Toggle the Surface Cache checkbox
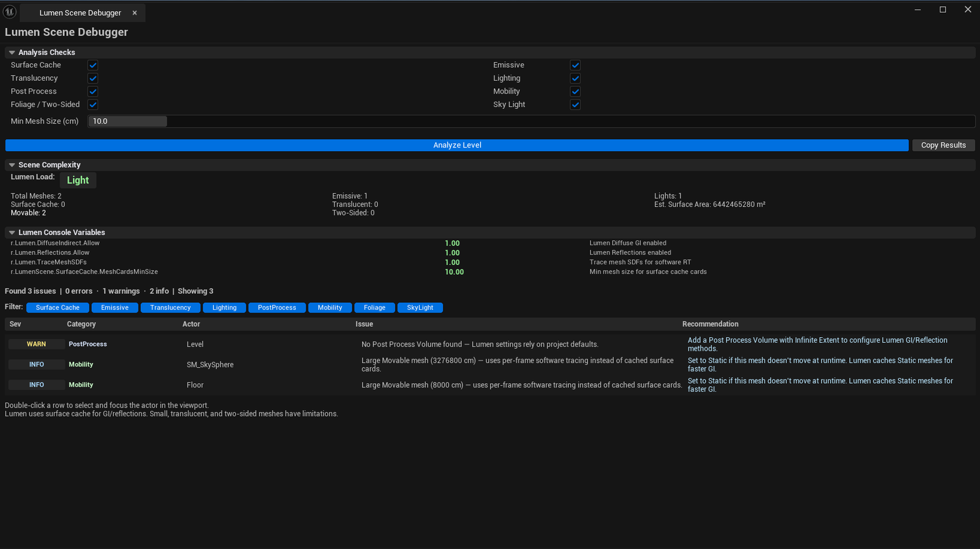 coord(93,65)
